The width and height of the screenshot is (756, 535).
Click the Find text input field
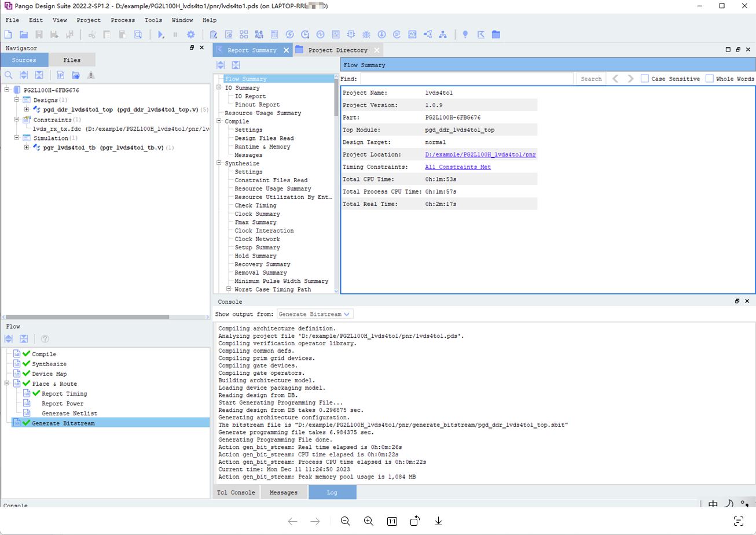(x=467, y=79)
